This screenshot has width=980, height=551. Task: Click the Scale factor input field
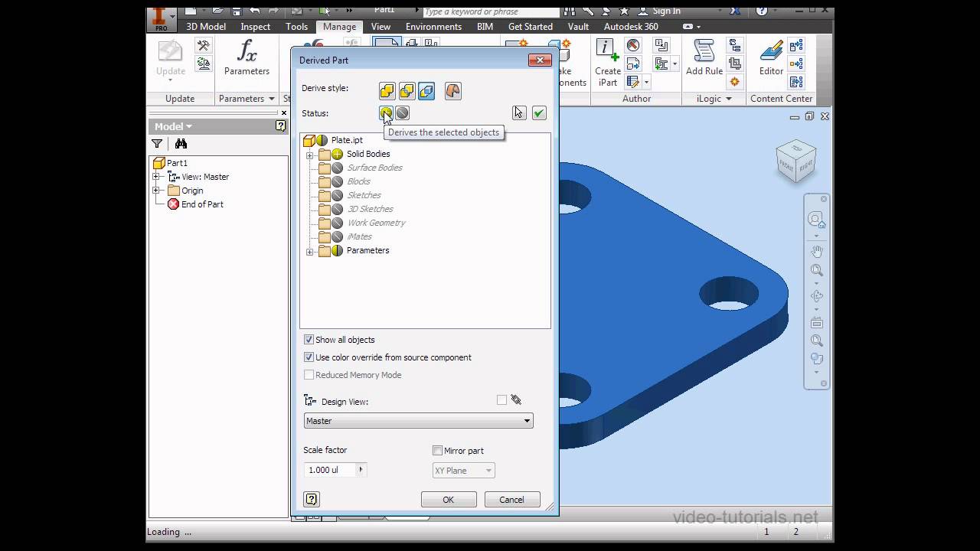coord(329,470)
